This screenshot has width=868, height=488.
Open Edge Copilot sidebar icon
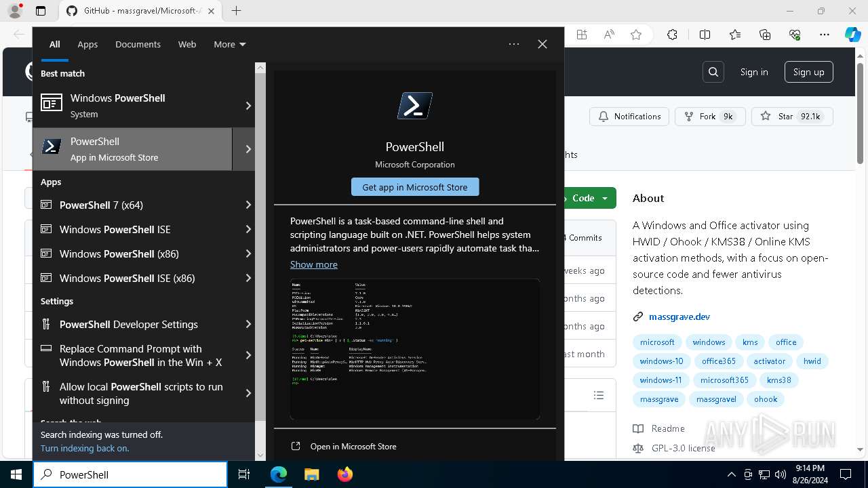coord(852,35)
